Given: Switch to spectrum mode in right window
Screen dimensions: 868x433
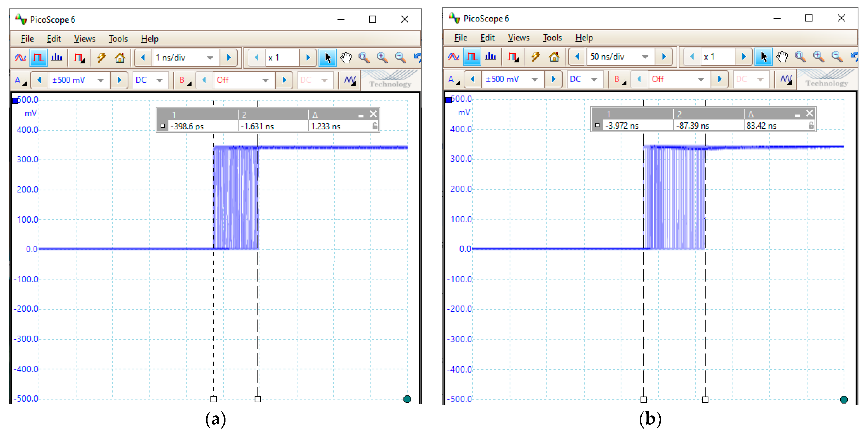Looking at the screenshot, I should (490, 57).
